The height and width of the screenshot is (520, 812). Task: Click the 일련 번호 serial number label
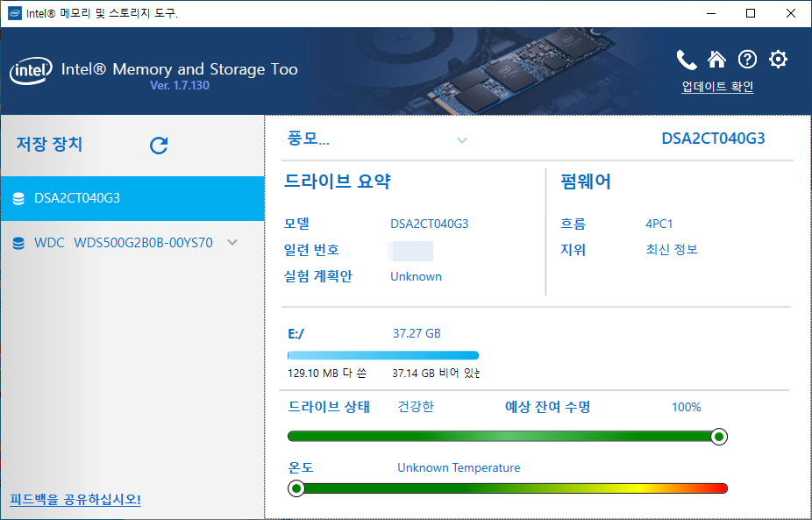(x=311, y=250)
